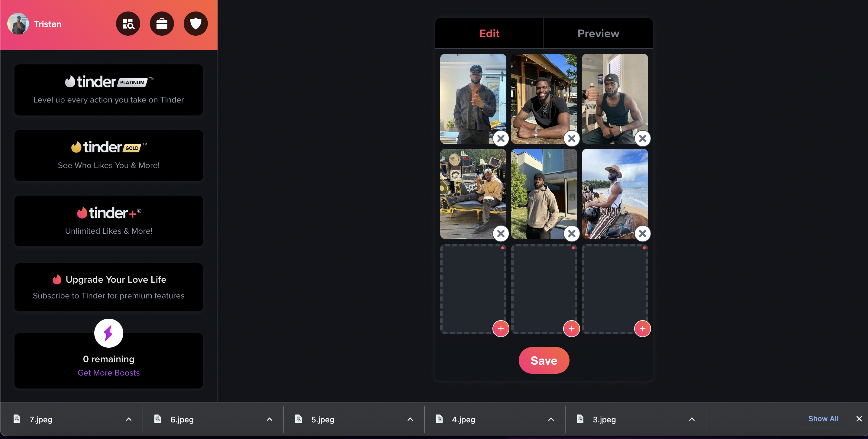This screenshot has height=439, width=868.
Task: Click the briefcase work mode icon
Action: tap(162, 24)
